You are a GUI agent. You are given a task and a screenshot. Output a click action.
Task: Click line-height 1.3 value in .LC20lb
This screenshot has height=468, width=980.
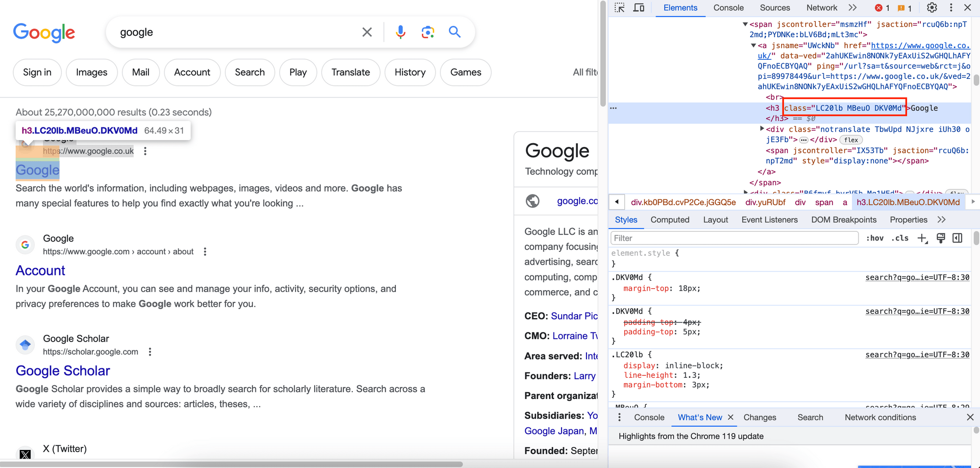pos(690,375)
